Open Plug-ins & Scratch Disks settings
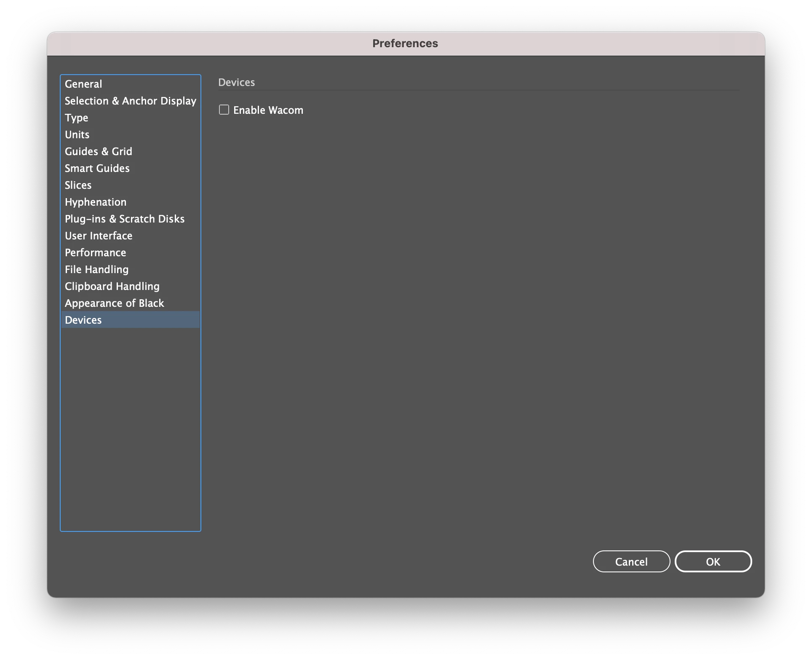 (124, 219)
